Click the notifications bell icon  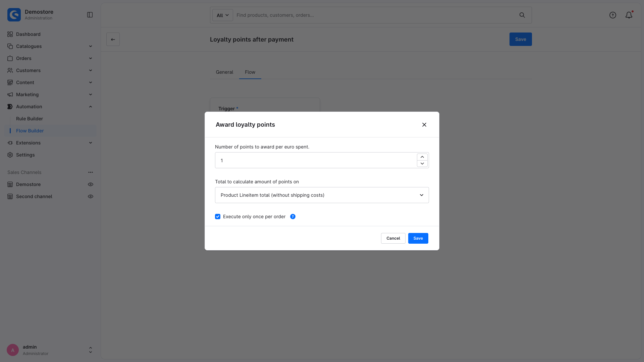pyautogui.click(x=629, y=15)
